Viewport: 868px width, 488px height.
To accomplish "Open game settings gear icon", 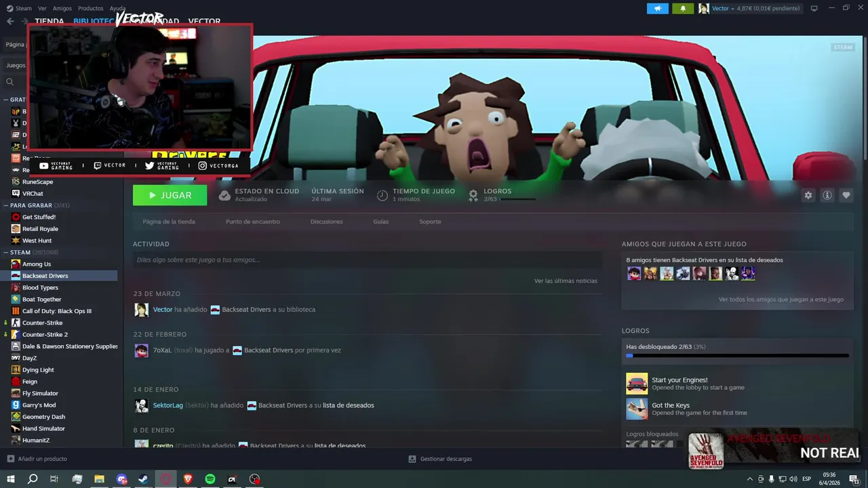I will point(808,195).
